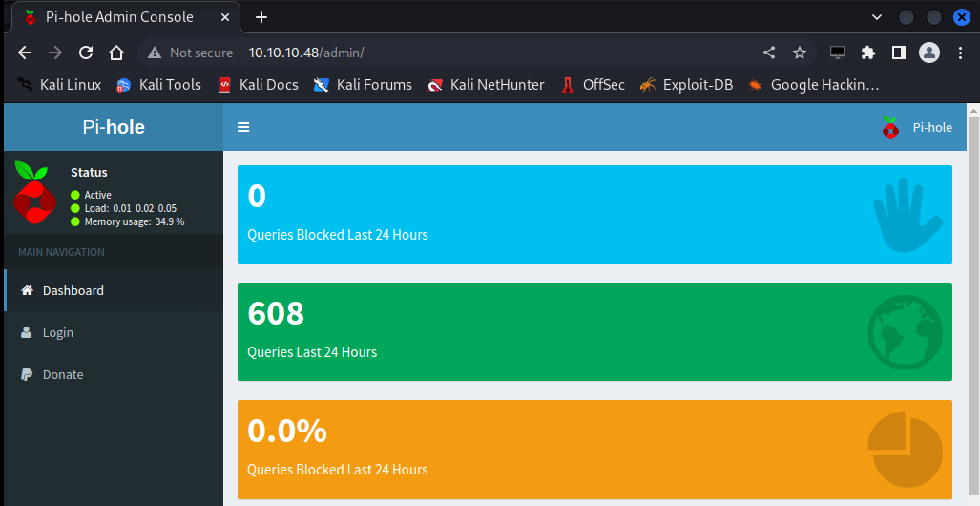The width and height of the screenshot is (980, 506).
Task: Click the Not secure warning indicator
Action: 190,53
